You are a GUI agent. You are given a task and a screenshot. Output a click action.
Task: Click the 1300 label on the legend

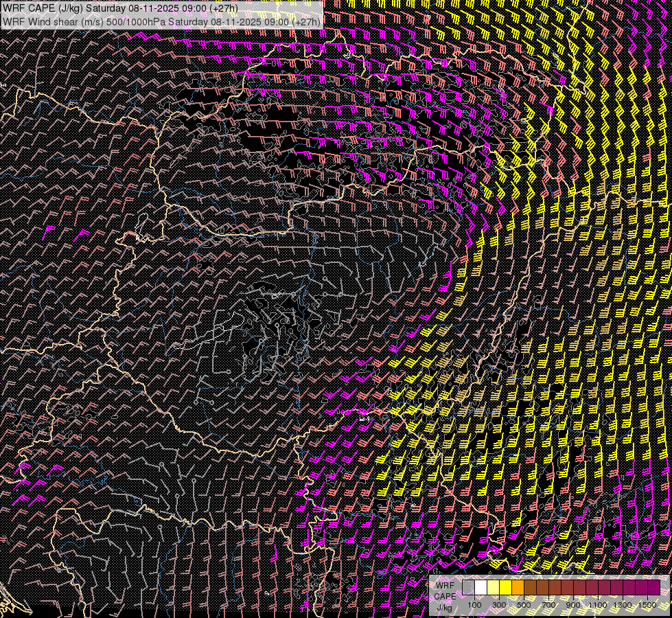[623, 605]
